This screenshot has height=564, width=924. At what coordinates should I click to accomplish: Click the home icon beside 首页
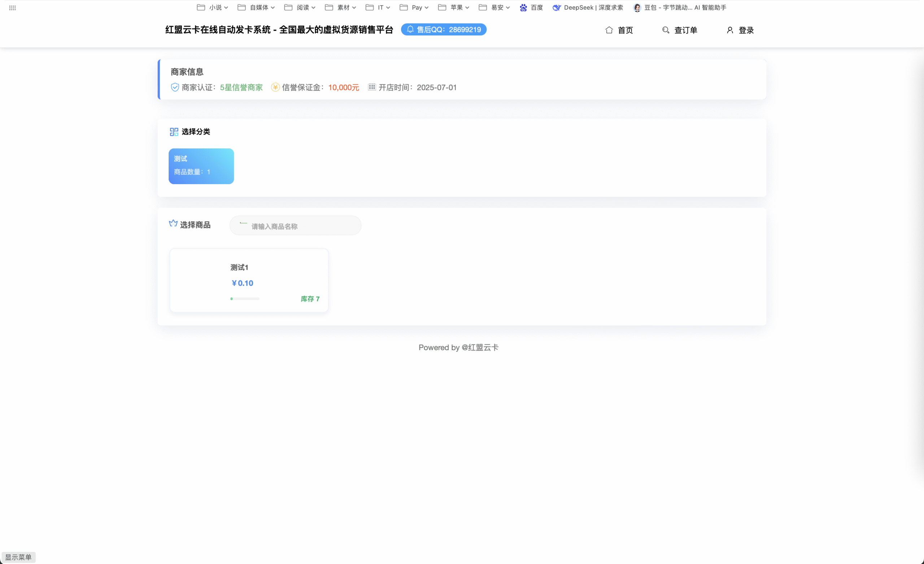(x=609, y=30)
